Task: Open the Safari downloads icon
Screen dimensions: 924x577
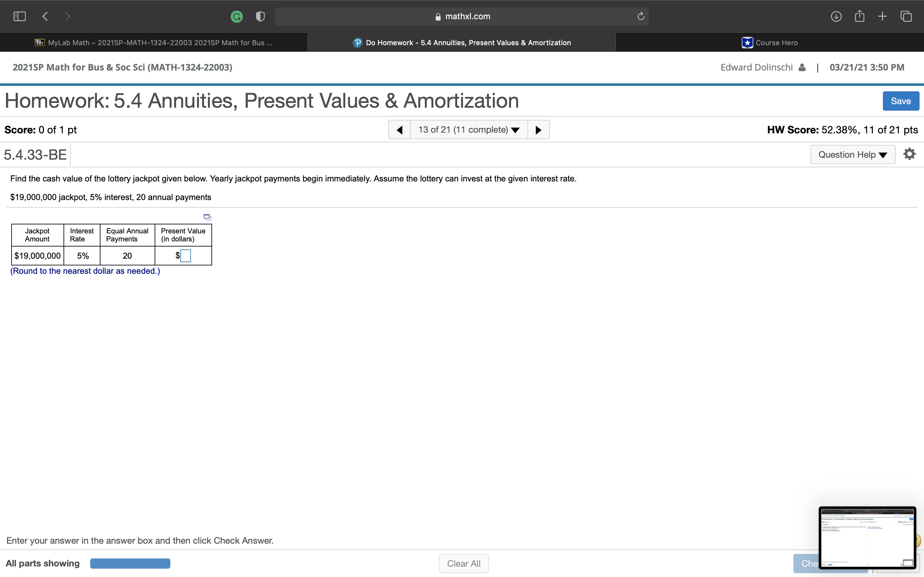Action: 836,16
